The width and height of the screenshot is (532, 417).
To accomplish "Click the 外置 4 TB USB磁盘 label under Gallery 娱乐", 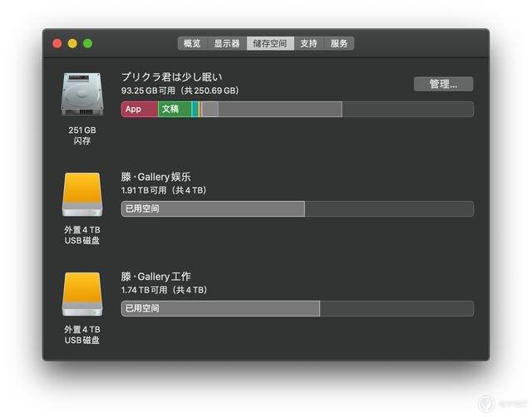I will pos(82,235).
